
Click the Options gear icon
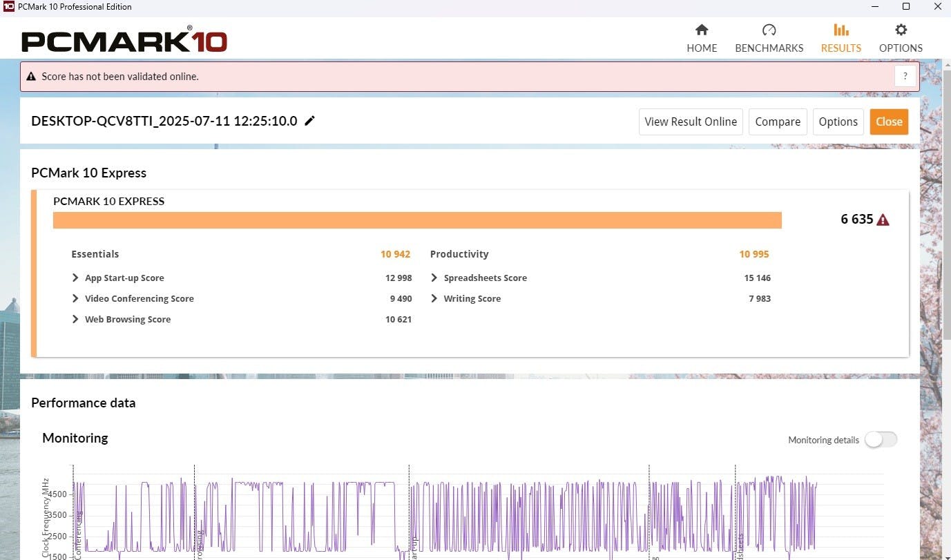[901, 30]
